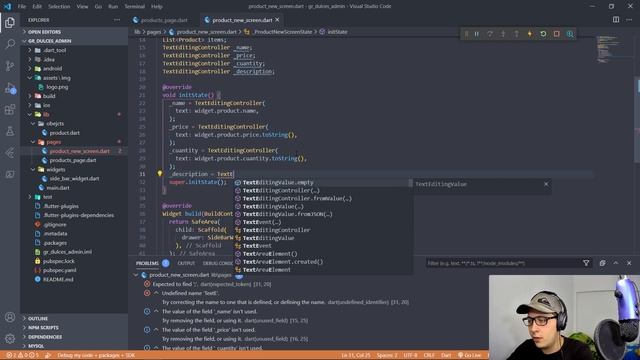Click the errors and warnings status item
The height and width of the screenshot is (360, 640).
tap(22, 355)
